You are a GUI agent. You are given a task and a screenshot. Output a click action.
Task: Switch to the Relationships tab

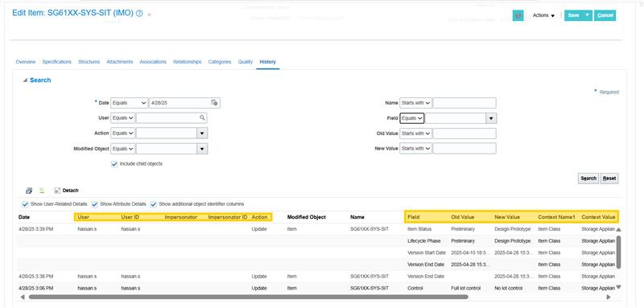tap(188, 62)
